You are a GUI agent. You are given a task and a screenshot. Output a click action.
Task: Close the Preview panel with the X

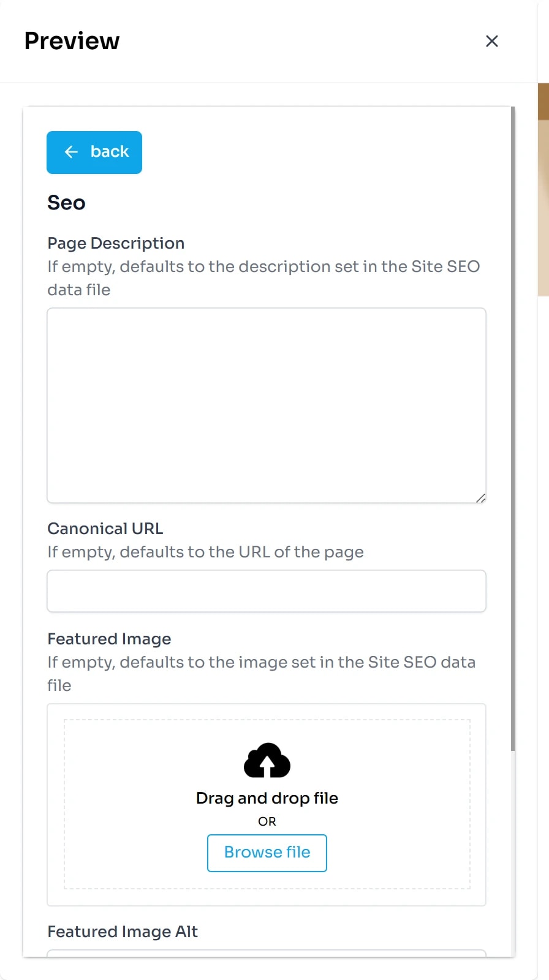(x=491, y=41)
